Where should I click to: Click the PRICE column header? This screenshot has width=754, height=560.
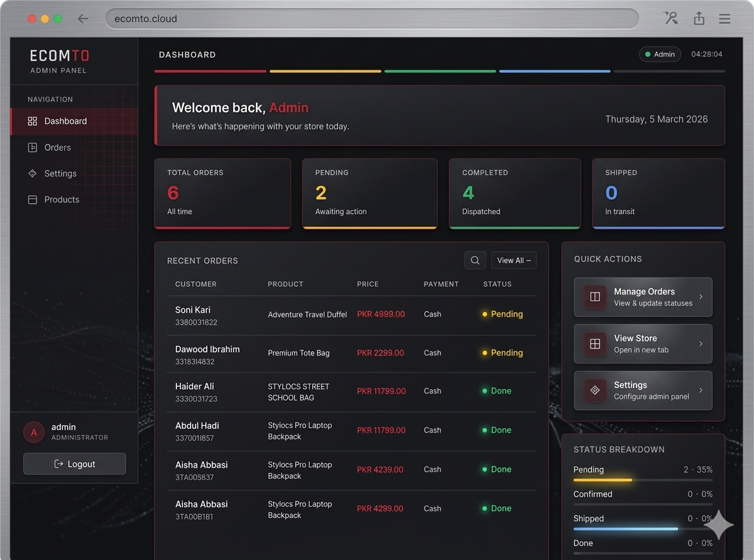368,284
